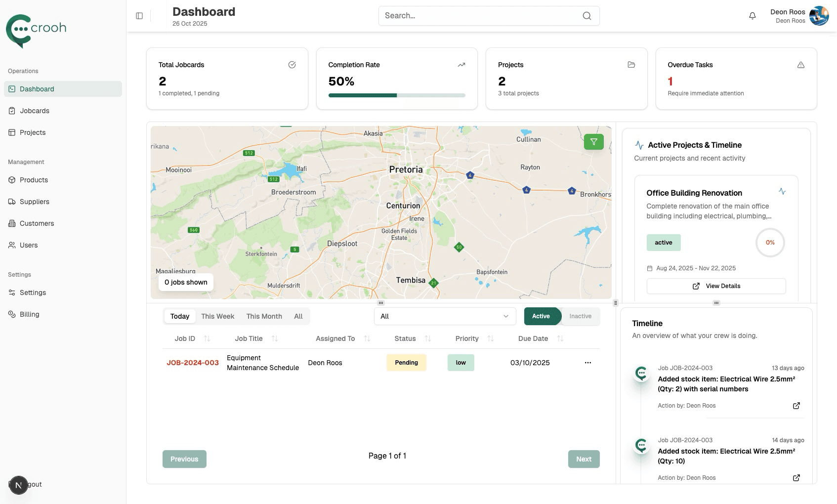This screenshot has width=837, height=504.
Task: Open first timeline entry external link icon
Action: pos(796,406)
